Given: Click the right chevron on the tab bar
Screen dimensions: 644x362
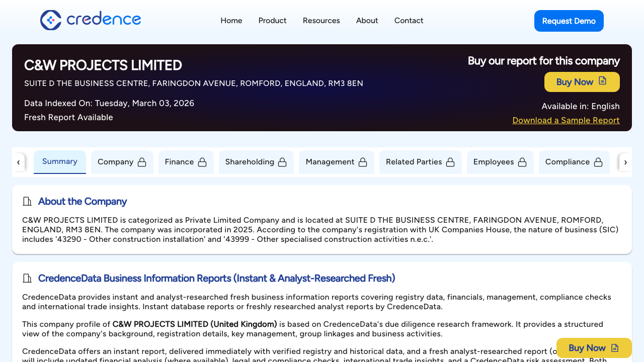Looking at the screenshot, I should (625, 162).
